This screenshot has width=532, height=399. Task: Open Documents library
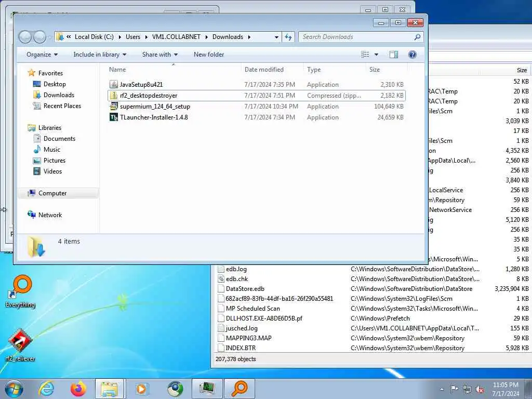pos(59,138)
